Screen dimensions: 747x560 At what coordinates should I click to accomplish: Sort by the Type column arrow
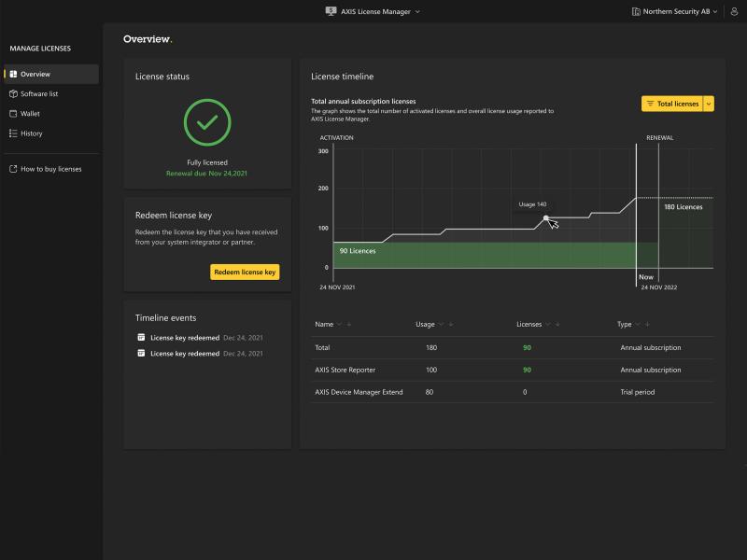click(647, 324)
